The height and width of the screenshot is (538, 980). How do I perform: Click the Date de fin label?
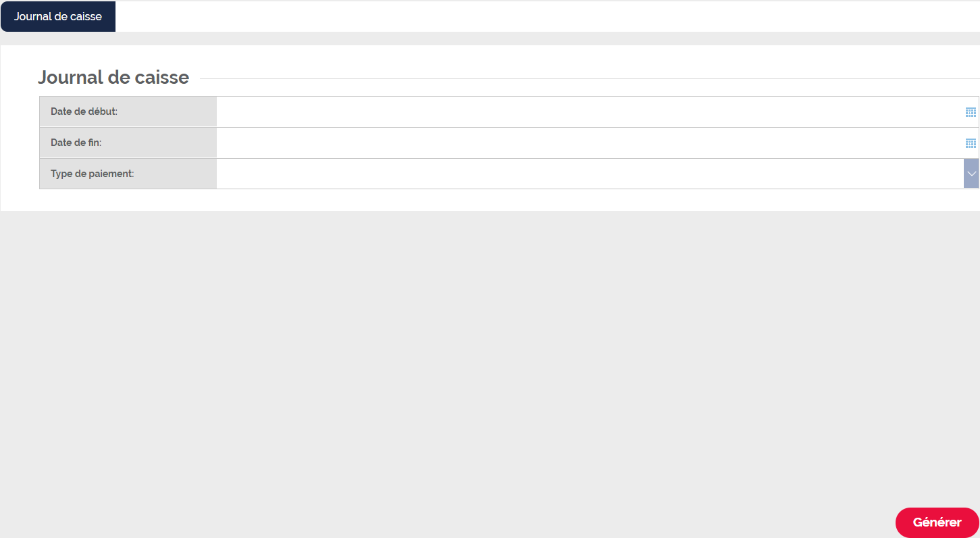76,143
